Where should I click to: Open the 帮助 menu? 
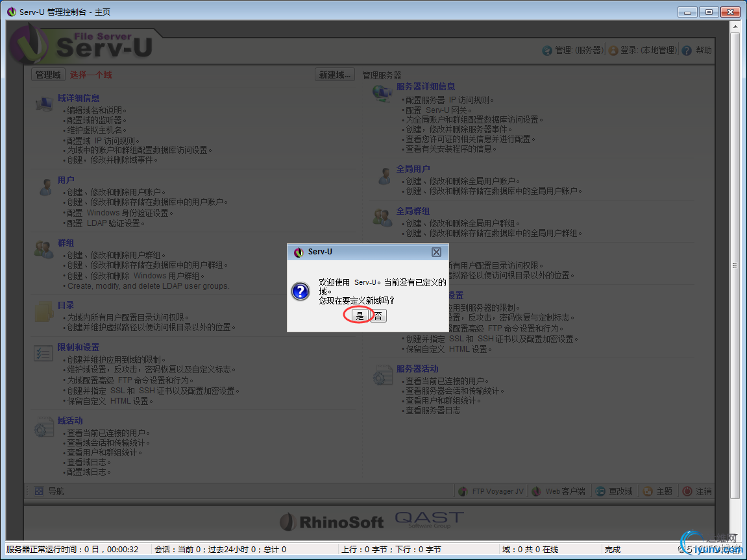pos(704,50)
